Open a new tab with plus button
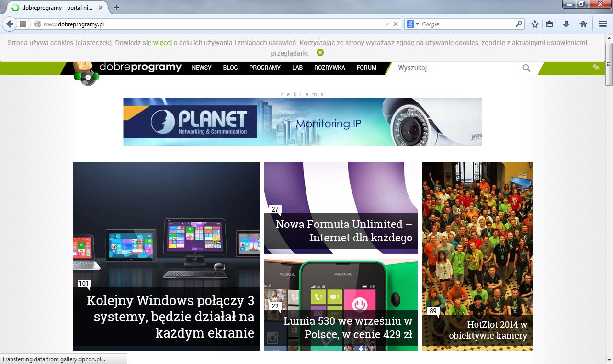Viewport: 613px width, 364px height. (116, 8)
